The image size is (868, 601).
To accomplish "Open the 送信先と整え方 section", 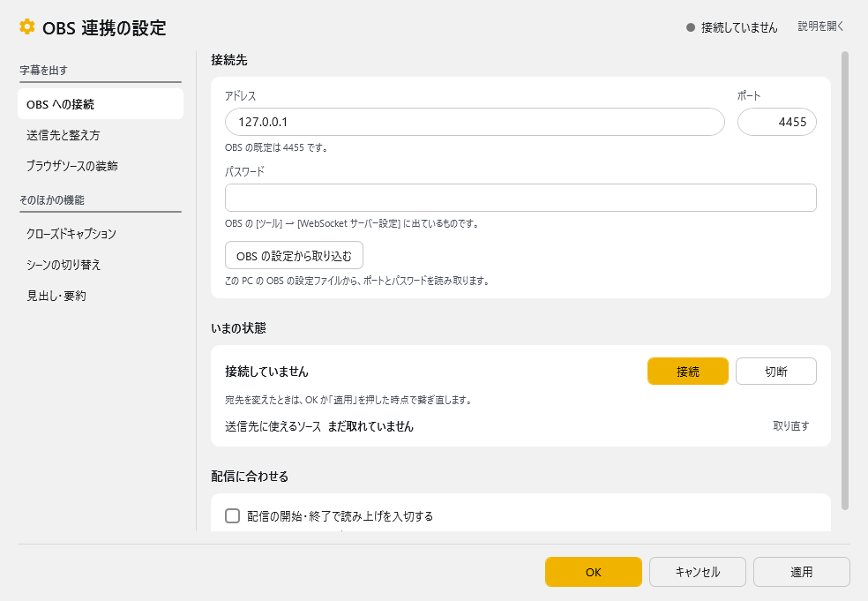I will point(101,135).
